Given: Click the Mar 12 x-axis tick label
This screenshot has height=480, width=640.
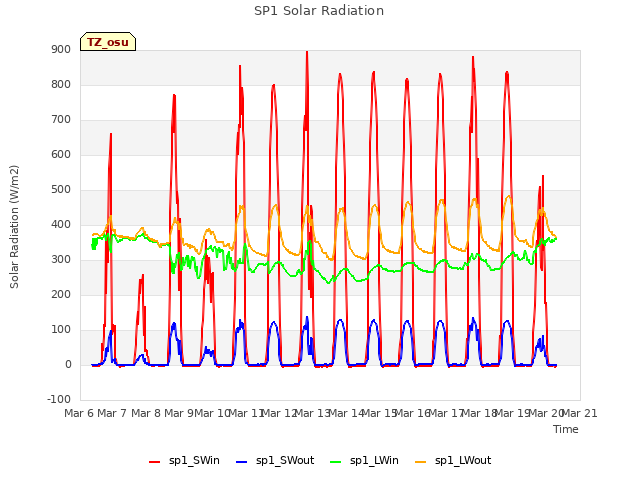Looking at the screenshot, I should [279, 413].
